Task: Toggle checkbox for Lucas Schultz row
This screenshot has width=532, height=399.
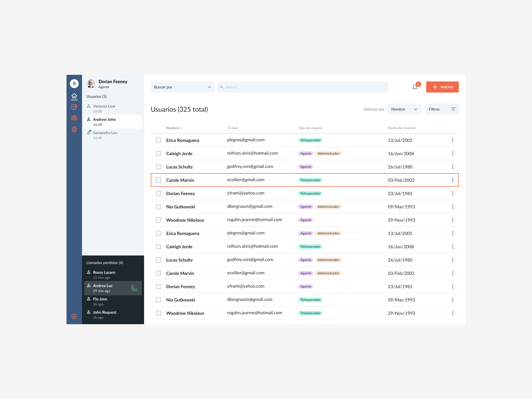Action: [159, 167]
